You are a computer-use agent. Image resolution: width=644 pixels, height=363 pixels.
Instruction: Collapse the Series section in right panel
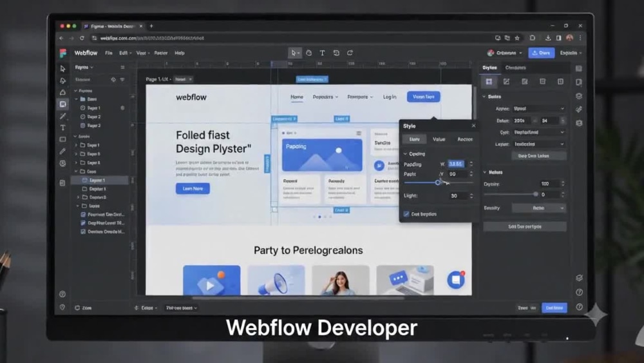[x=484, y=97]
